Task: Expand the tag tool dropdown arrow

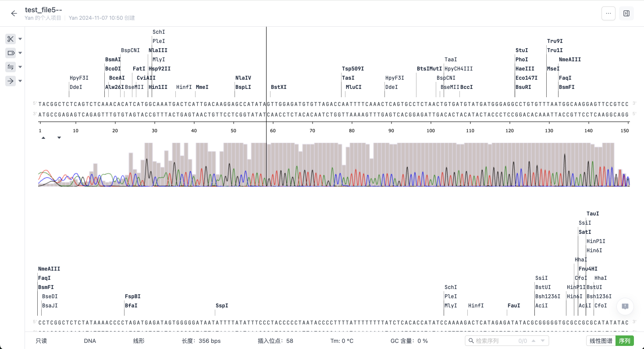Action: [20, 53]
